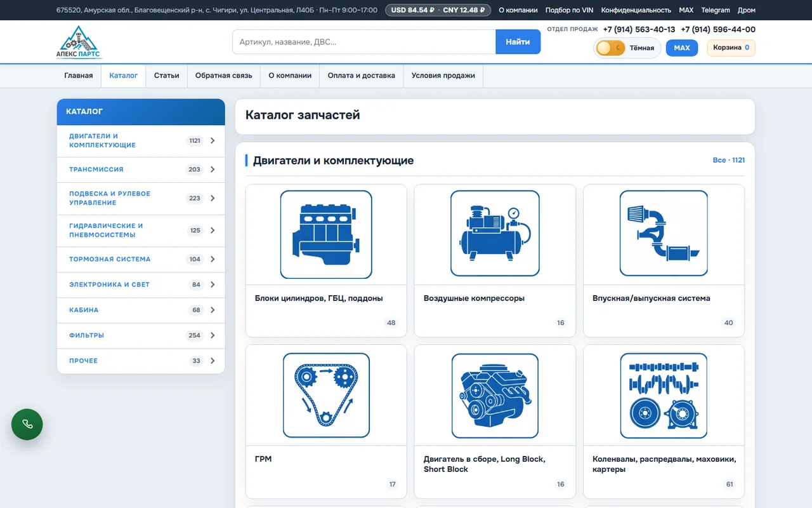The image size is (812, 508).
Task: Open Конфиденциальность top link
Action: 636,10
